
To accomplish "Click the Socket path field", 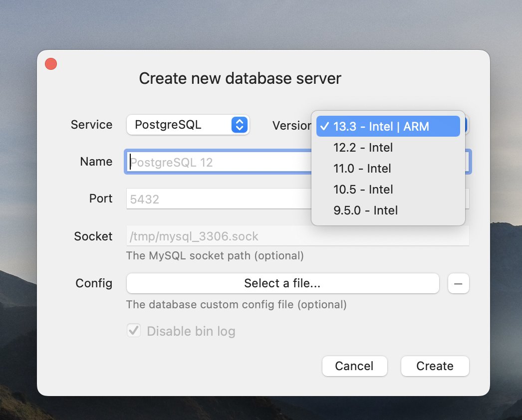I will 297,236.
